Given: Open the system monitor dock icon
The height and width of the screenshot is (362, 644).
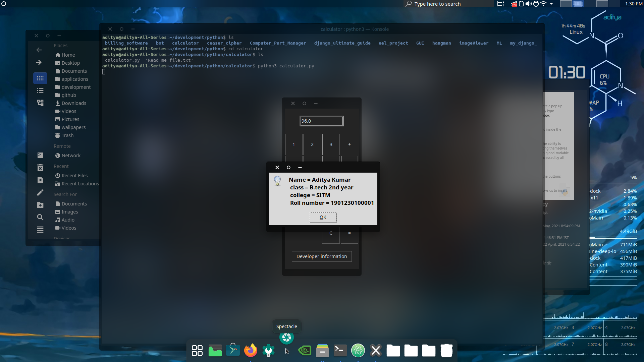Looking at the screenshot, I should (x=215, y=351).
